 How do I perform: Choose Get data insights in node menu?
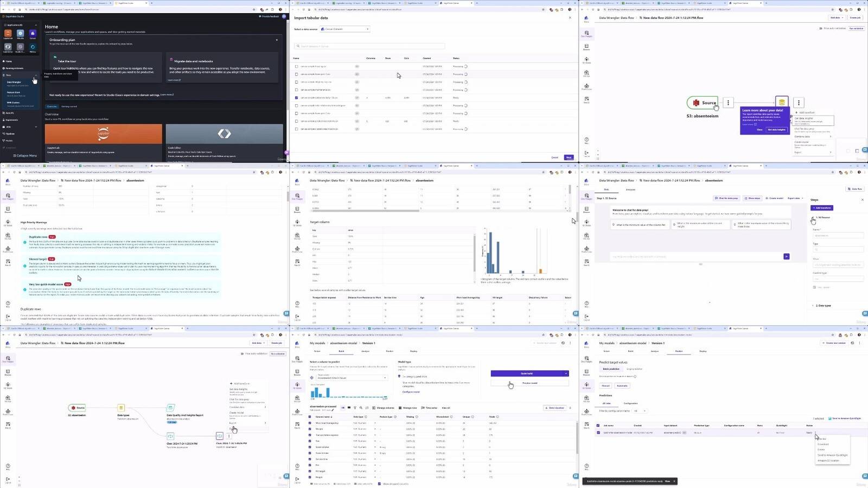tap(804, 118)
